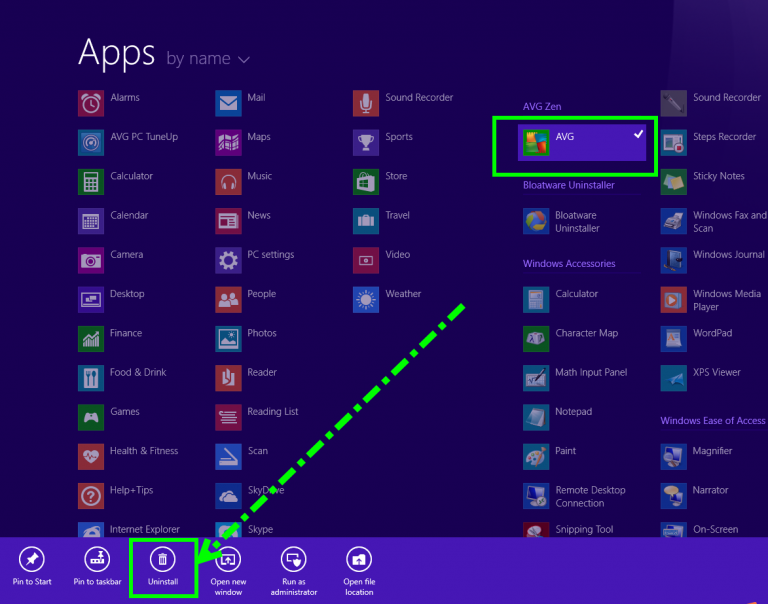Open the Help+Tips icon
This screenshot has height=604, width=768.
click(91, 495)
